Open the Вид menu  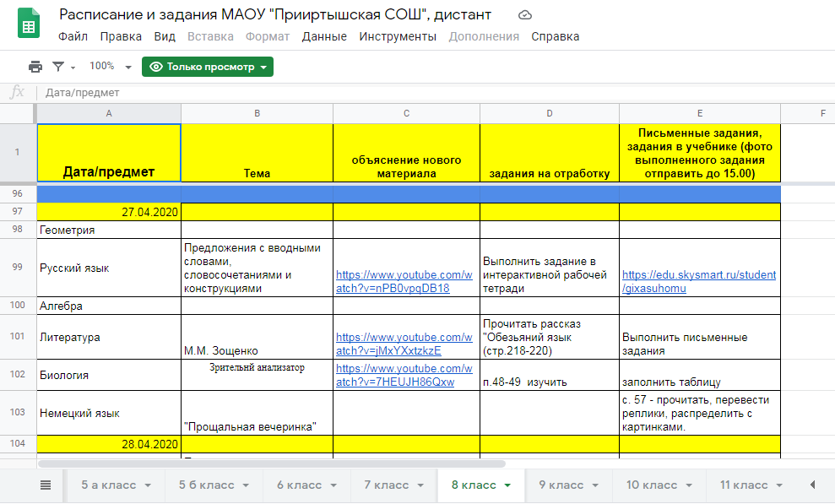coord(165,36)
